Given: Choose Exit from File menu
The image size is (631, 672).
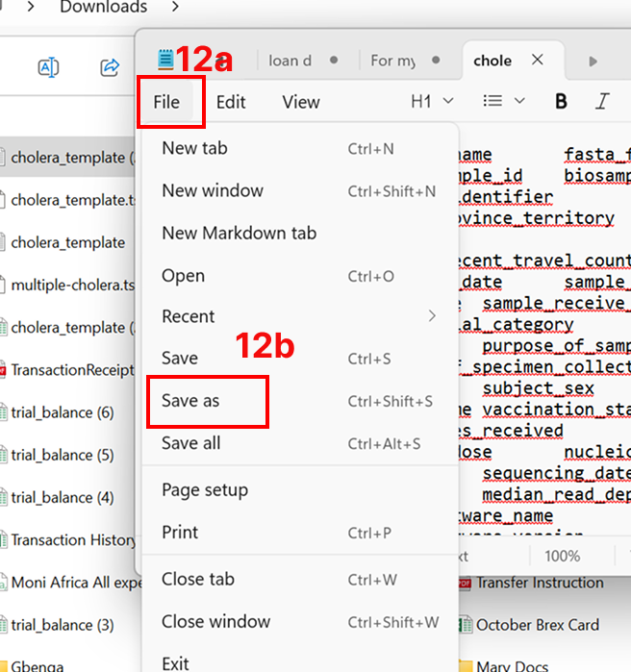Looking at the screenshot, I should [300, 663].
